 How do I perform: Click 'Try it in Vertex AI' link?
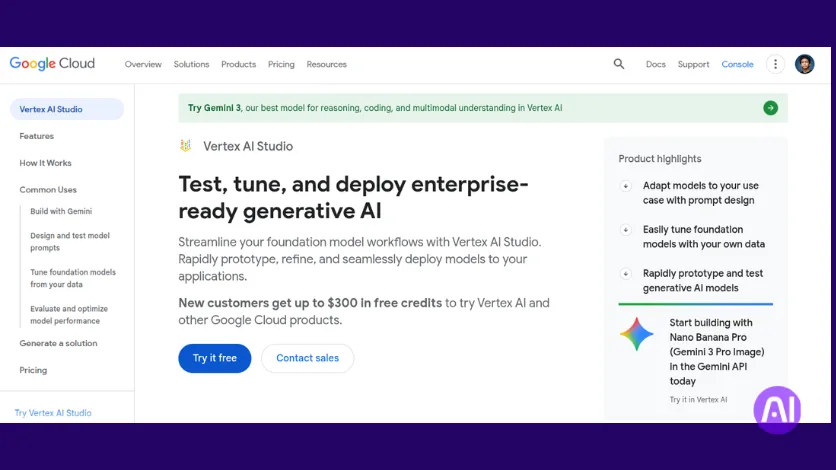(x=698, y=400)
